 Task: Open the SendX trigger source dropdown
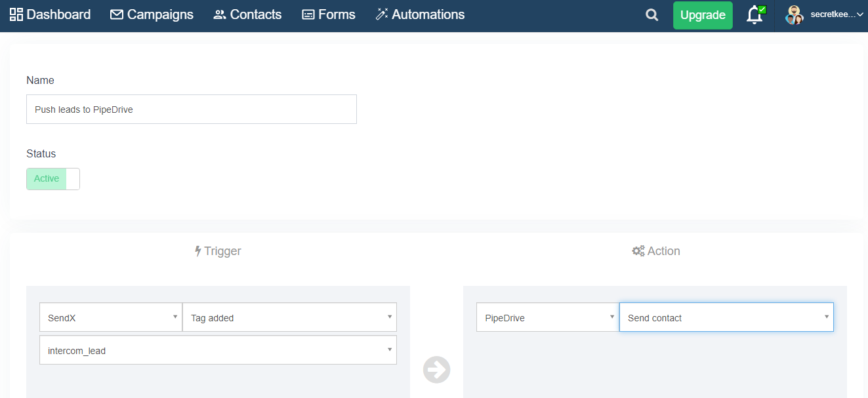point(111,318)
